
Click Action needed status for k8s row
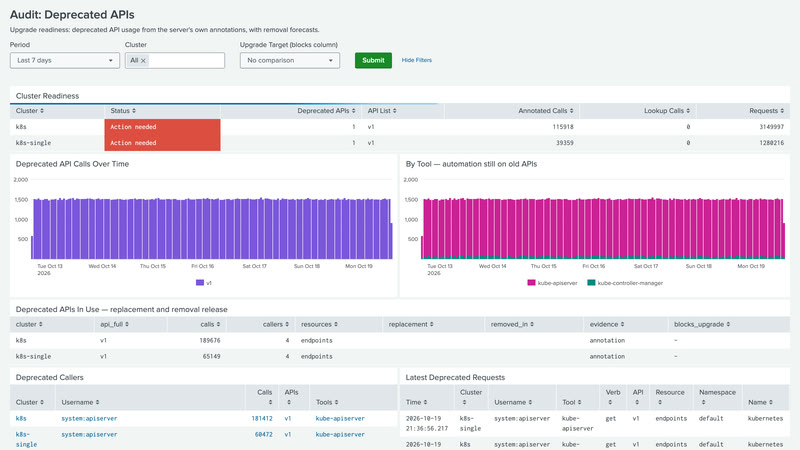click(x=162, y=127)
